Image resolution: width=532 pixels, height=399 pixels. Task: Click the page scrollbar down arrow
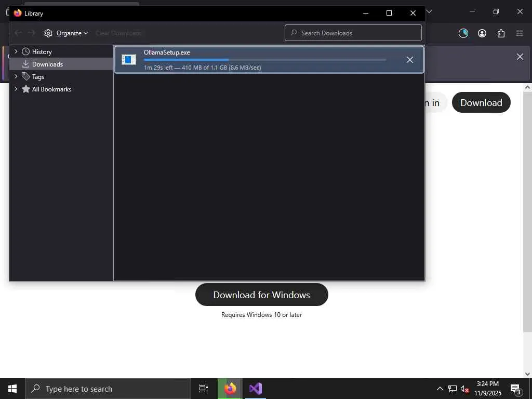[x=527, y=374]
